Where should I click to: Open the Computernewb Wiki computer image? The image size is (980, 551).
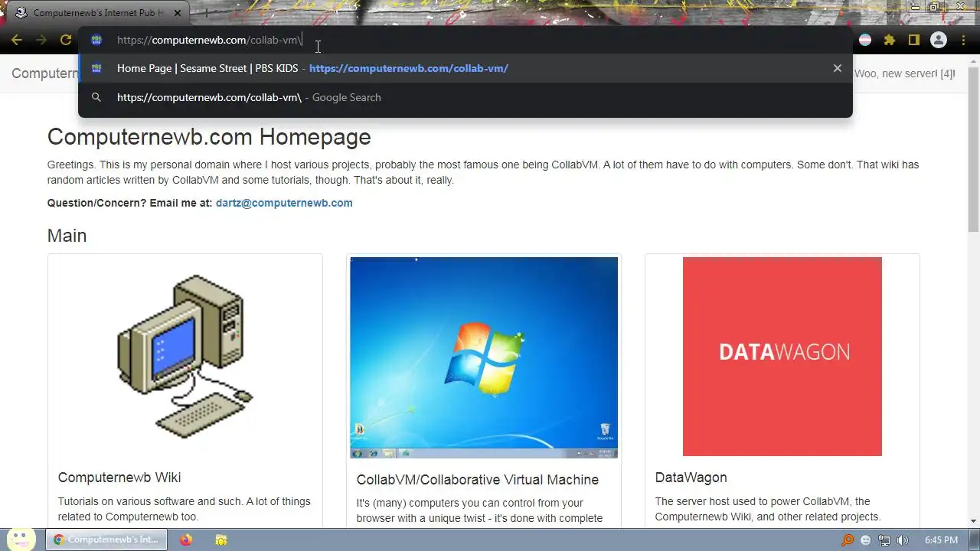click(x=185, y=357)
